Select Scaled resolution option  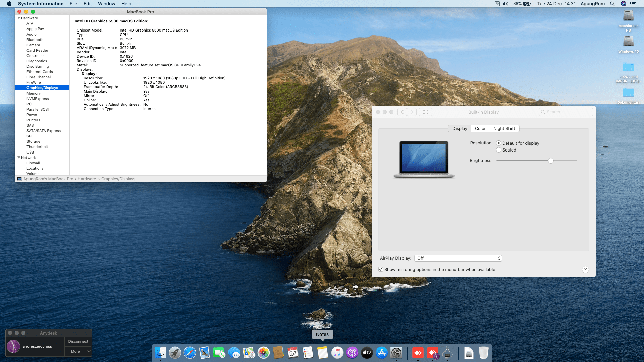pos(499,150)
